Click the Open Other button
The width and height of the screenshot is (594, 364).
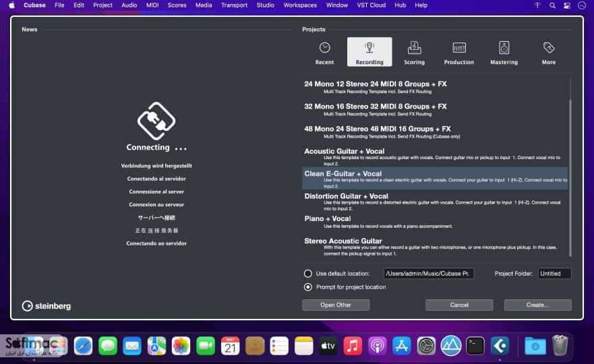[336, 305]
